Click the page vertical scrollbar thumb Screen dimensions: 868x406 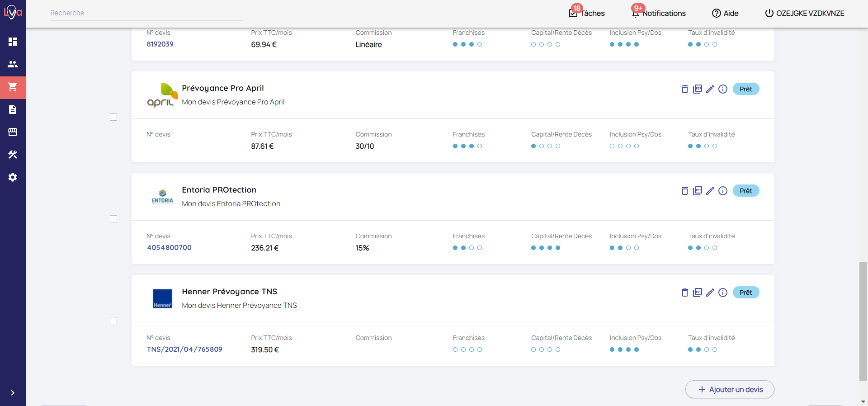point(863,321)
